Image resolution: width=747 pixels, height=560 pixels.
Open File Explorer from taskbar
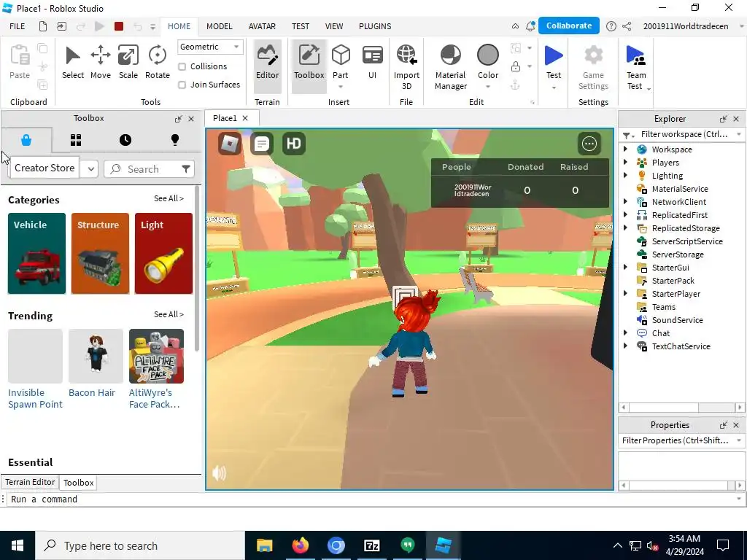pos(264,545)
